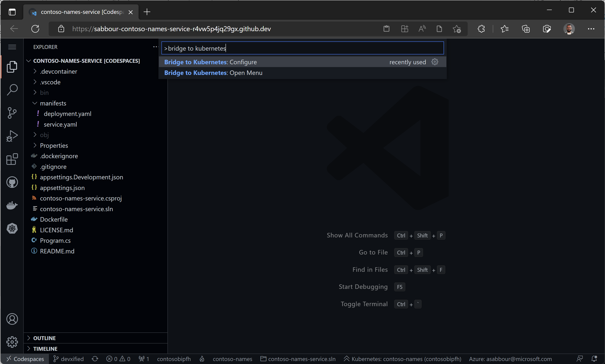Open Manage gear at bottom of activity bar
Screen dimensions: 605x364
tap(12, 342)
